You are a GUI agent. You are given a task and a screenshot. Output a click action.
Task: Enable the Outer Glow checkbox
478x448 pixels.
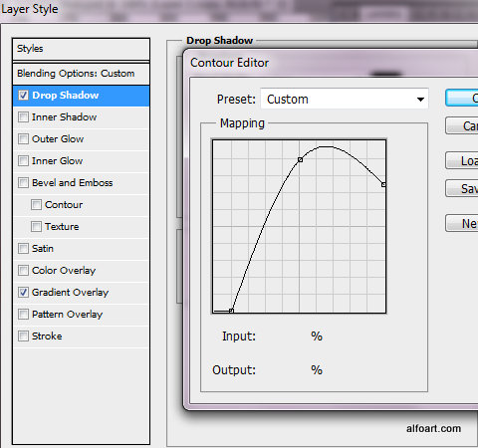click(23, 139)
